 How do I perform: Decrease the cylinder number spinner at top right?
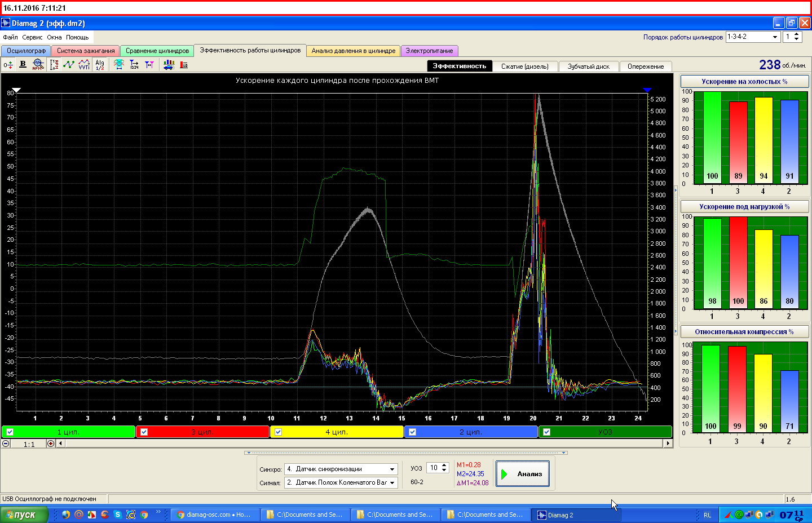(796, 39)
